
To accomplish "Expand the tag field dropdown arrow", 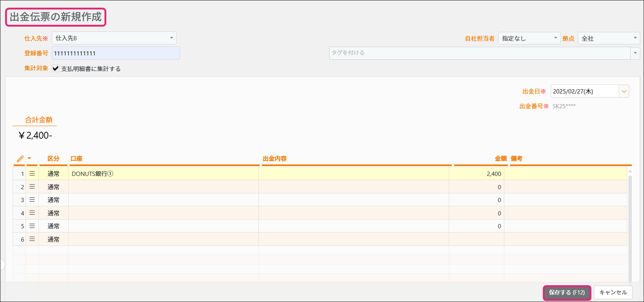I will point(635,53).
